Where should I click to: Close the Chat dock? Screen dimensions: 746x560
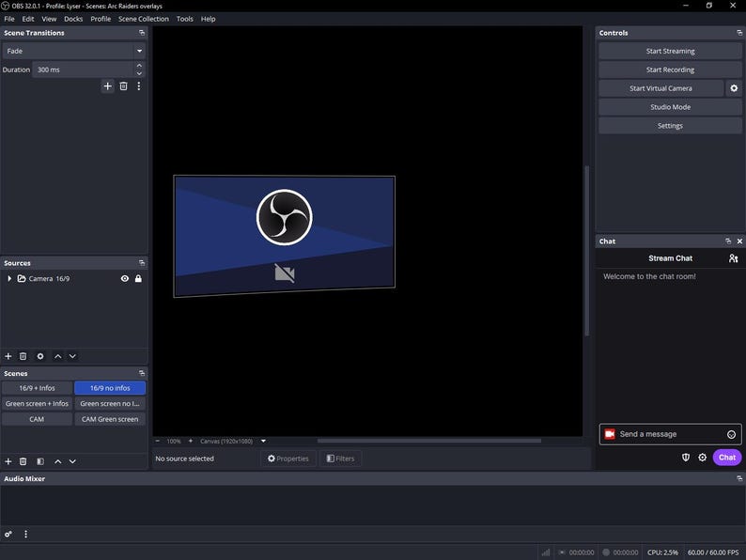click(739, 241)
